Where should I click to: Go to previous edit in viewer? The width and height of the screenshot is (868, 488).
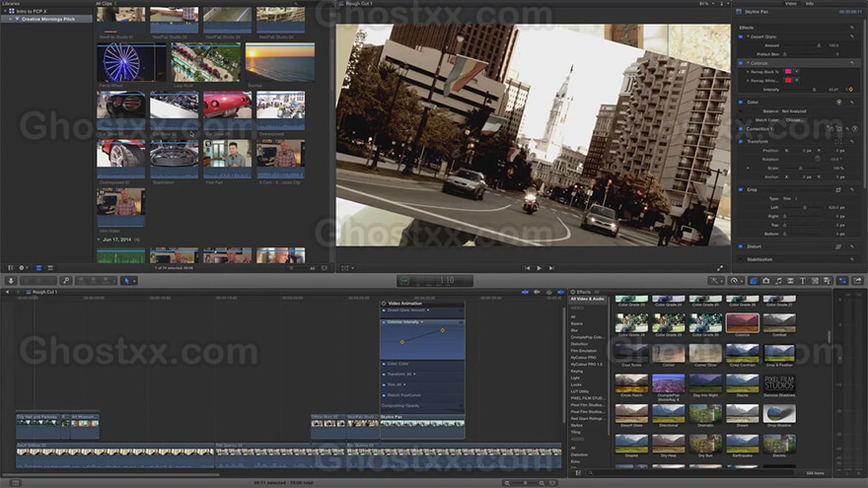click(x=527, y=268)
